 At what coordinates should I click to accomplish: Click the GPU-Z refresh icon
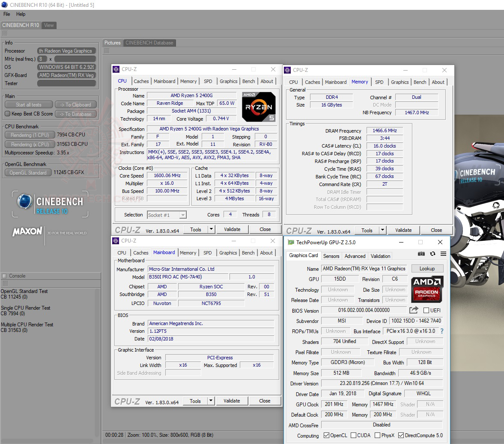[432, 254]
